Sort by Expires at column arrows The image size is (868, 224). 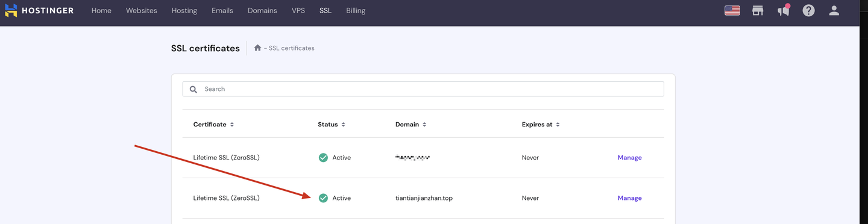tap(558, 125)
